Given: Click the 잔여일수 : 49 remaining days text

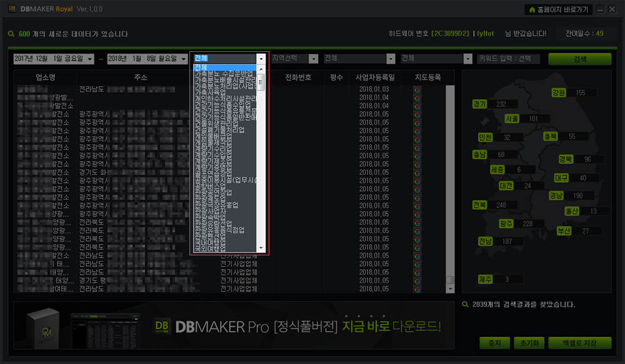Looking at the screenshot, I should pyautogui.click(x=584, y=34).
